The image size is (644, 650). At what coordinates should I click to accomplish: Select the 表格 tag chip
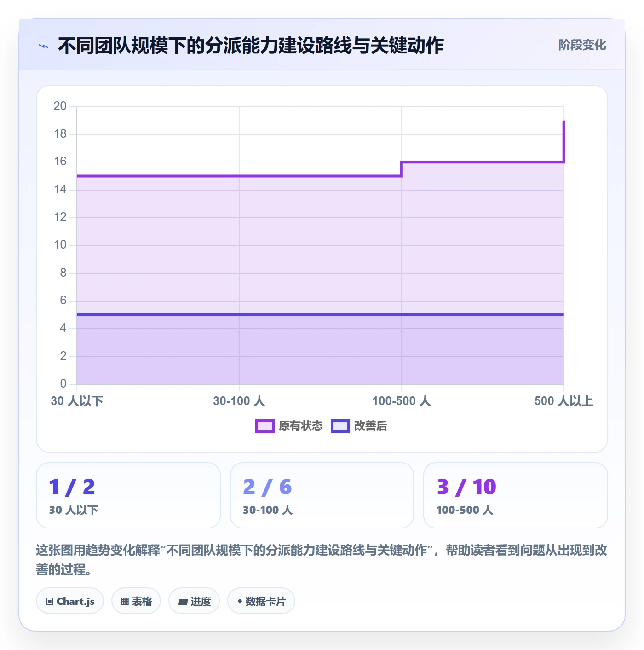(136, 601)
